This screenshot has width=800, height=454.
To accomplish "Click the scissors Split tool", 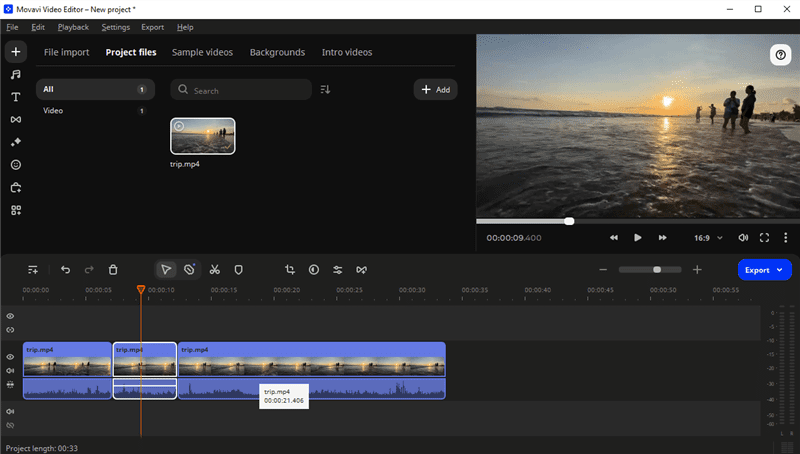I will 214,269.
